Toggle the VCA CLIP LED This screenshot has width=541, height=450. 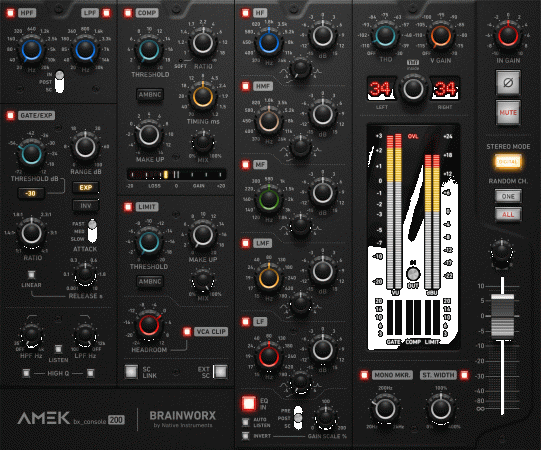187,331
